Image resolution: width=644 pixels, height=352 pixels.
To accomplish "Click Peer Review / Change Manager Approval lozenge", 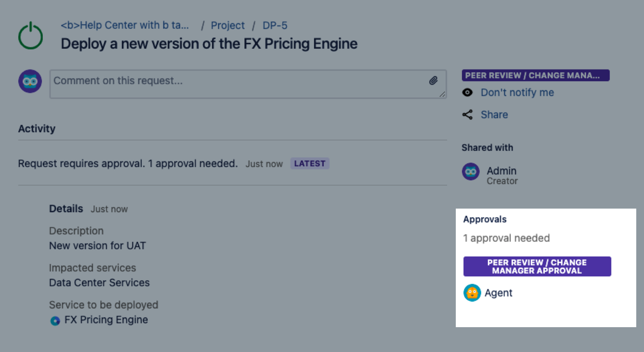I will [x=537, y=266].
